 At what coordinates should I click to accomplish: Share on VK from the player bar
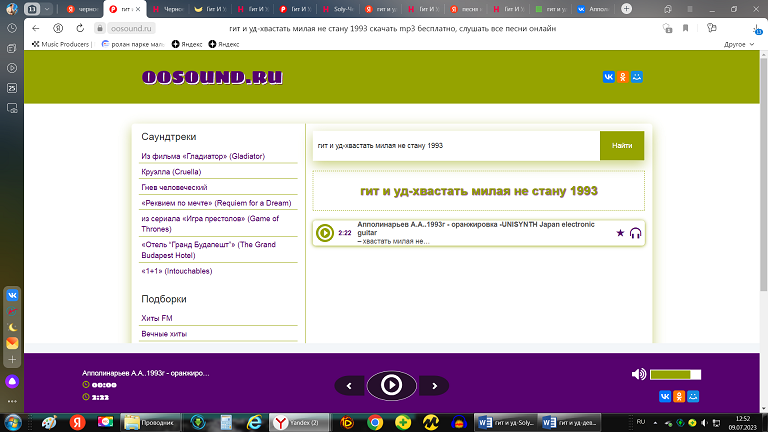coord(665,396)
